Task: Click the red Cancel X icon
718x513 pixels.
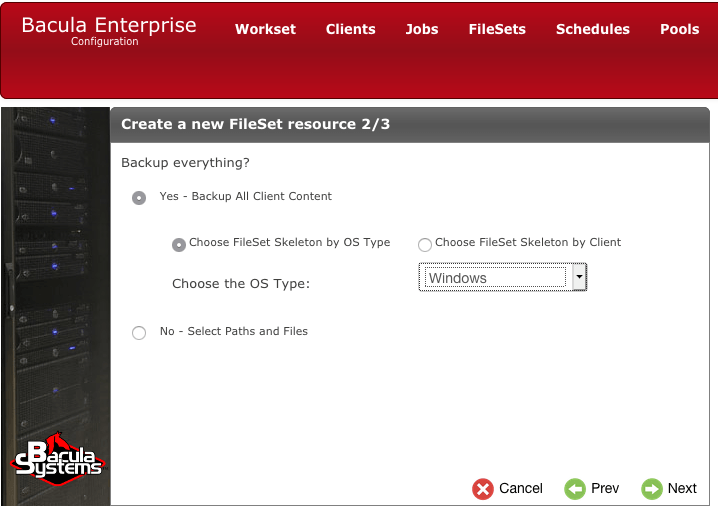Action: click(483, 489)
